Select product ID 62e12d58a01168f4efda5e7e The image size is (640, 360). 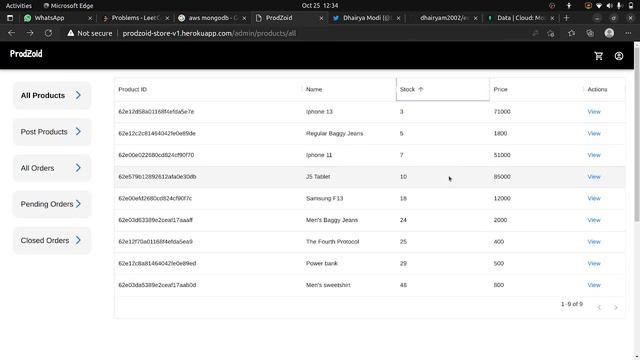[156, 112]
